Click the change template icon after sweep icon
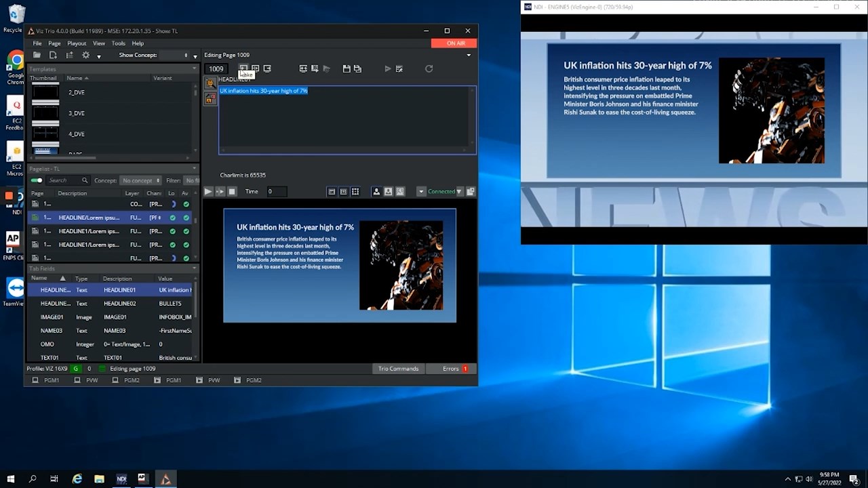 [x=315, y=68]
